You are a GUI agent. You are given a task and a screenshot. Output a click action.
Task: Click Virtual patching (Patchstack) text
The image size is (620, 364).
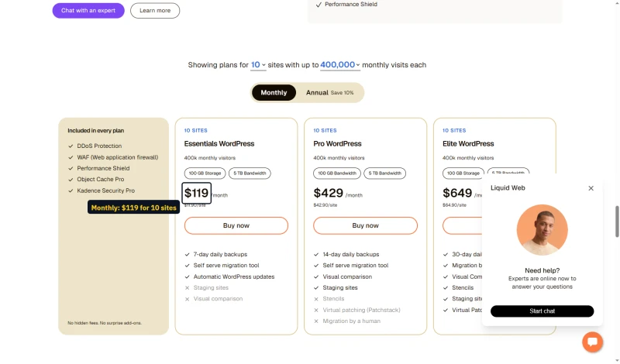point(361,310)
